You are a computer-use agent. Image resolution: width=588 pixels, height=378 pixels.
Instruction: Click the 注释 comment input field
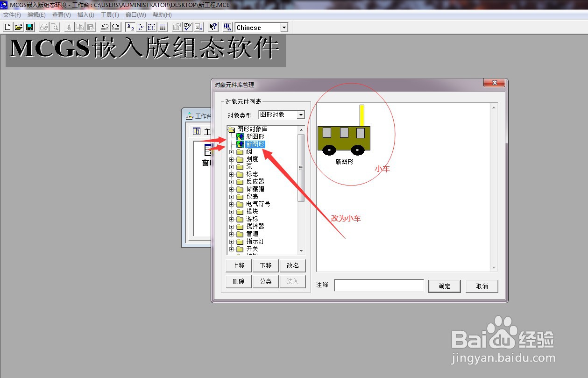click(x=379, y=285)
